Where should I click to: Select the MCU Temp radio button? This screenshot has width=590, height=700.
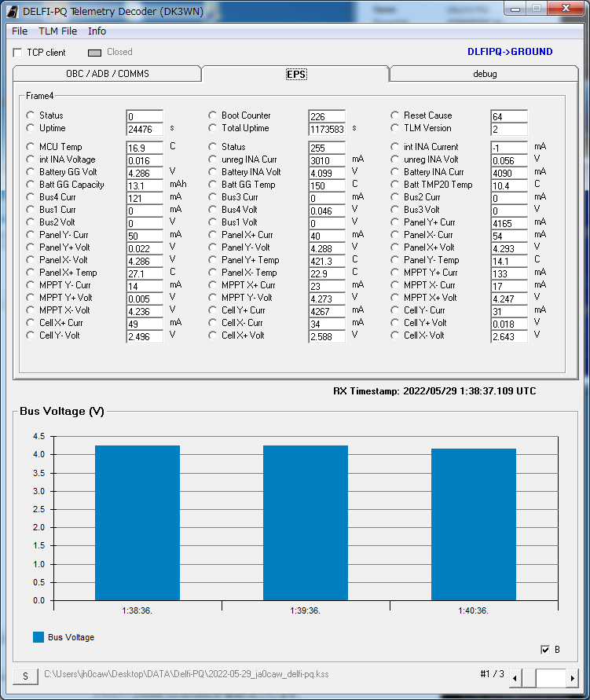30,146
